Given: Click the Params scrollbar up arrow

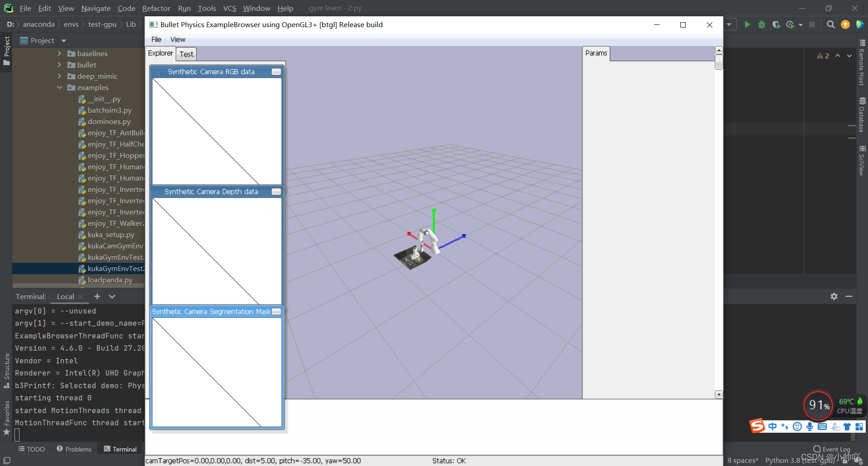Looking at the screenshot, I should pos(719,50).
